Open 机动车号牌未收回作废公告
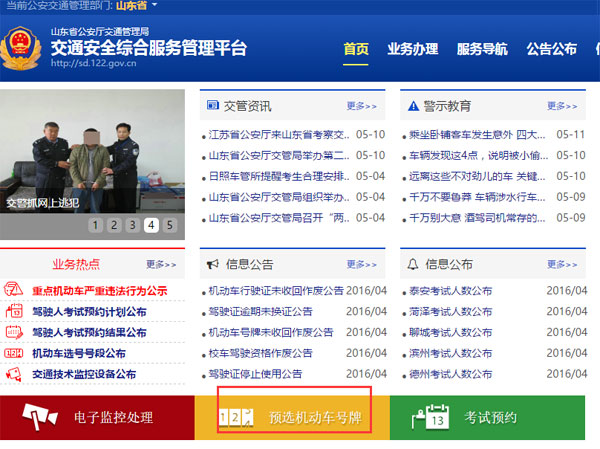The width and height of the screenshot is (600, 449). tap(271, 332)
